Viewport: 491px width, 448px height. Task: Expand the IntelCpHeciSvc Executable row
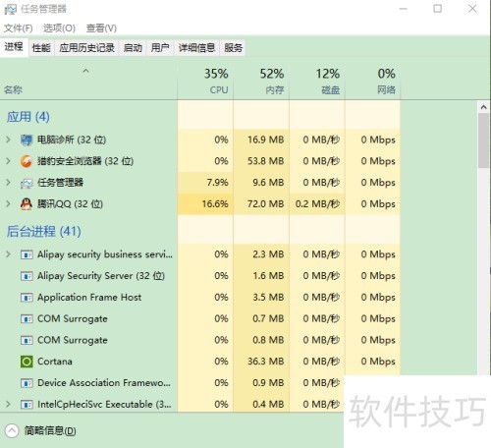coord(8,405)
